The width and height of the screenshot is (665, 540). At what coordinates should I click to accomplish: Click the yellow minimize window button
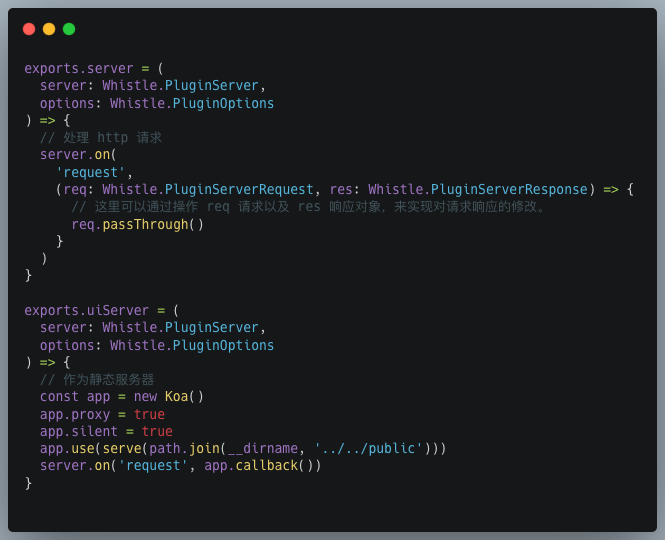click(x=49, y=29)
